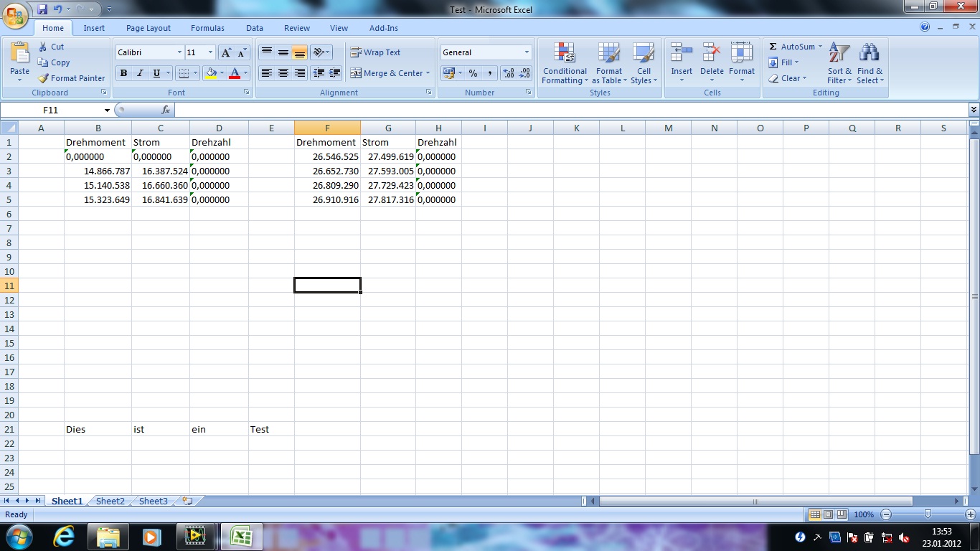The width and height of the screenshot is (980, 551).
Task: Click Zoom In plus button
Action: click(x=971, y=514)
